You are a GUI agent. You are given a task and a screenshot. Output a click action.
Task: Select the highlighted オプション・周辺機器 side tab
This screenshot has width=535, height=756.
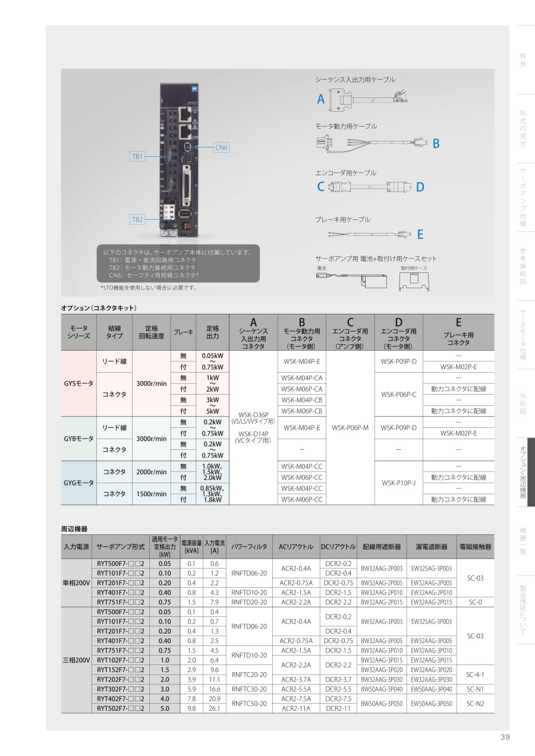click(524, 472)
